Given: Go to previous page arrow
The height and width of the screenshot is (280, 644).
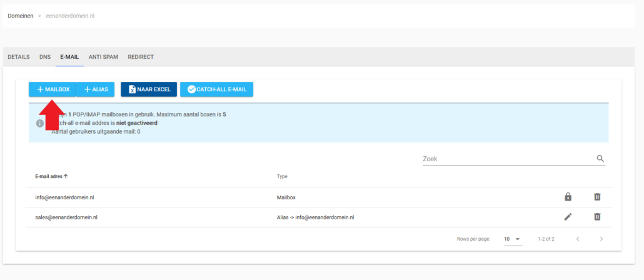Looking at the screenshot, I should coord(578,239).
